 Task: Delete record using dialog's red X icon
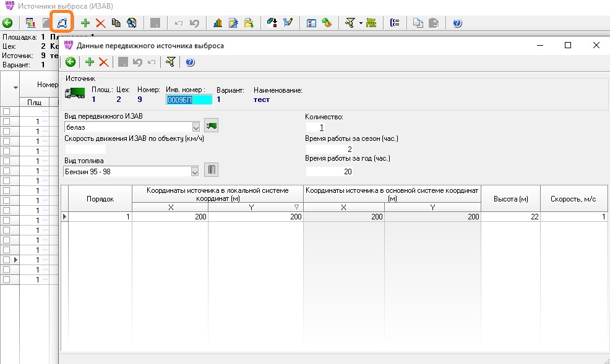point(104,62)
